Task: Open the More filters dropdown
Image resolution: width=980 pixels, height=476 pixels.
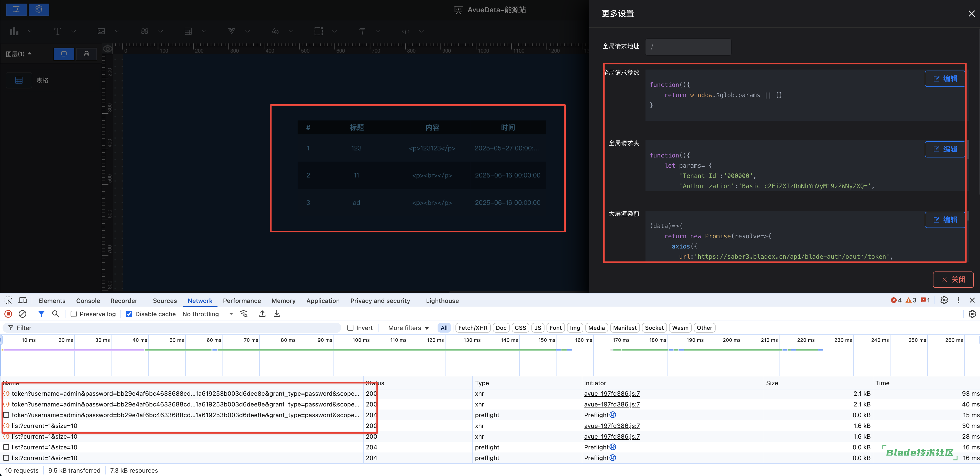Action: coord(408,328)
